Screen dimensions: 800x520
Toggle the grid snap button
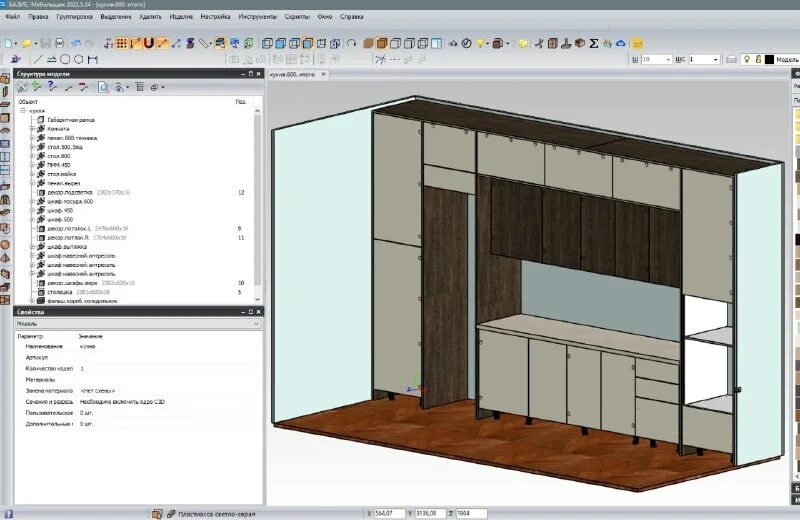(x=121, y=43)
